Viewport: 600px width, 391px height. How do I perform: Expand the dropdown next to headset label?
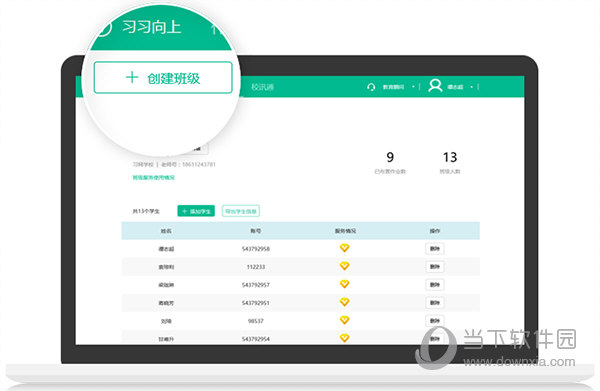coord(413,87)
